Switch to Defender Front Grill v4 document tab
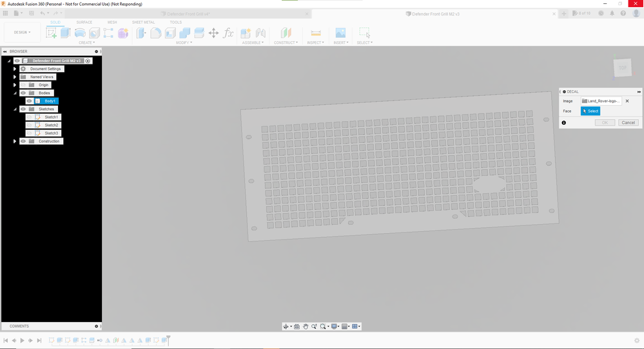 pos(188,14)
